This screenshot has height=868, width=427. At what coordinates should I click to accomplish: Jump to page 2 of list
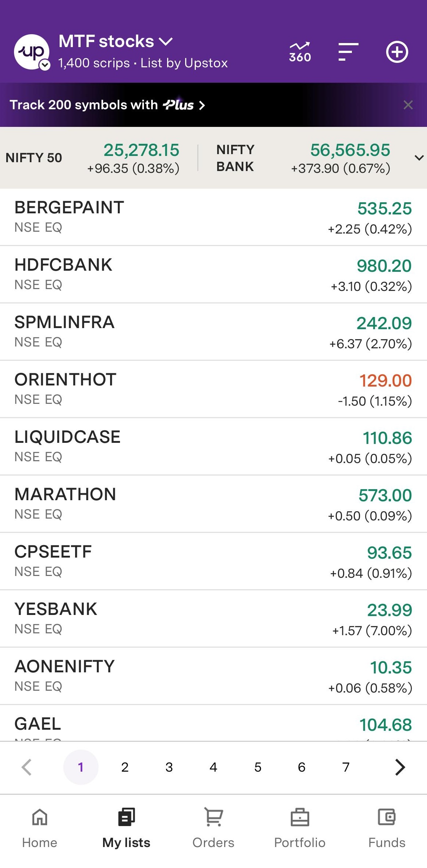[x=125, y=767]
